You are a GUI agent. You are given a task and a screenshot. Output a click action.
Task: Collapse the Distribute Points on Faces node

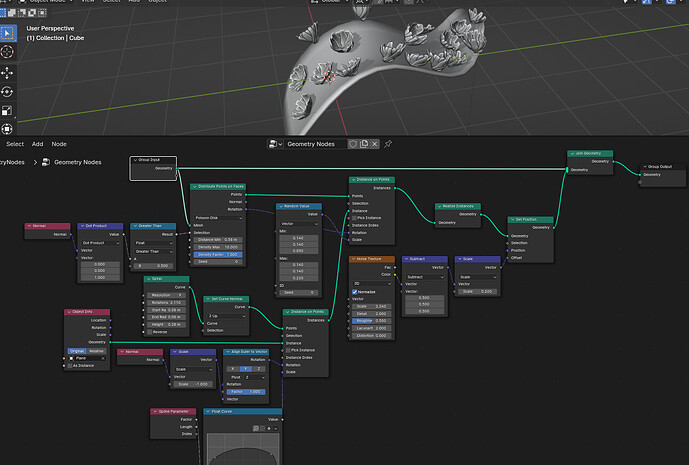click(195, 186)
